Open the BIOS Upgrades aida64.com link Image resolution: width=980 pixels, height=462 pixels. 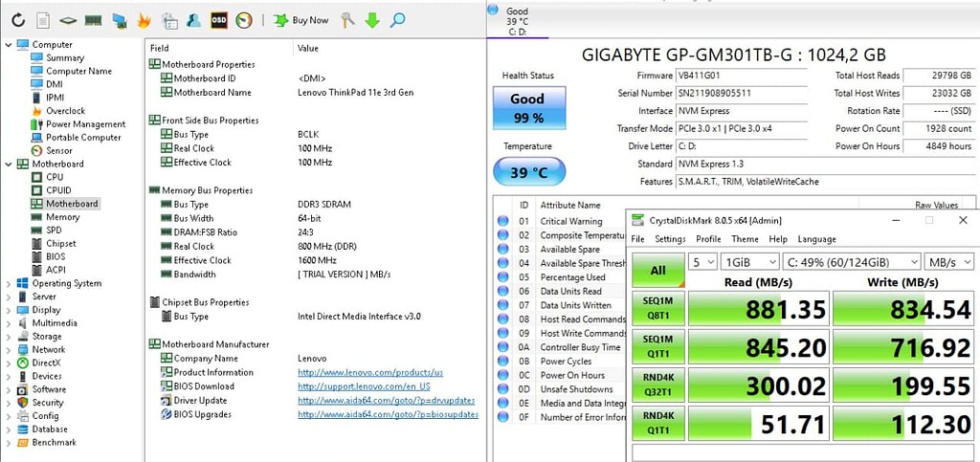(x=389, y=414)
